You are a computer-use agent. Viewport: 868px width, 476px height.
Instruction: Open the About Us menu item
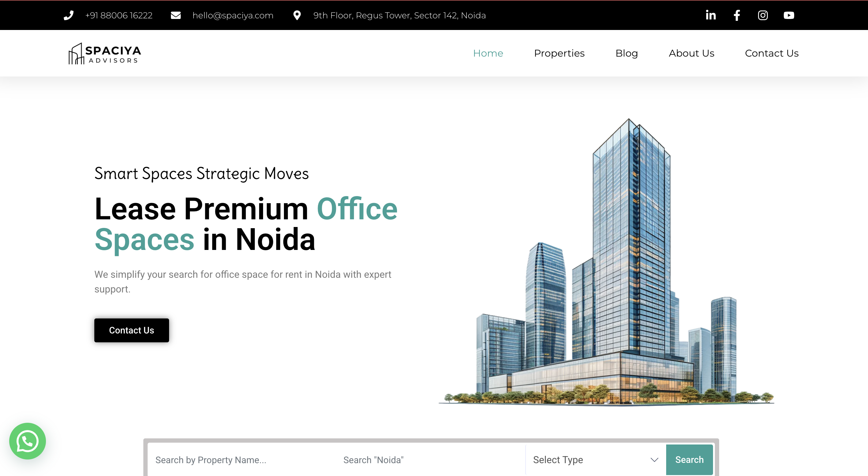click(x=691, y=53)
